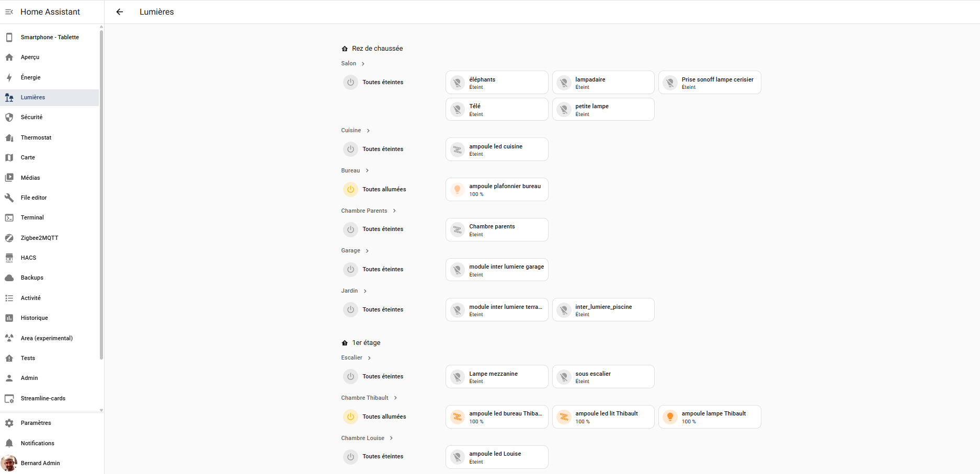Go to Énergie in the sidebar
The height and width of the screenshot is (474, 980).
click(30, 77)
